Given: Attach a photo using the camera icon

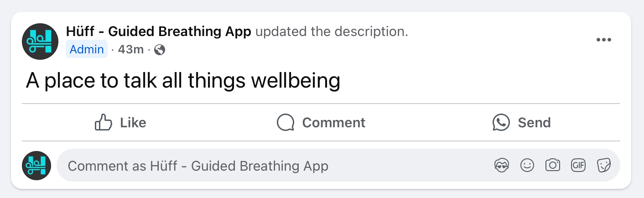Looking at the screenshot, I should [x=553, y=165].
